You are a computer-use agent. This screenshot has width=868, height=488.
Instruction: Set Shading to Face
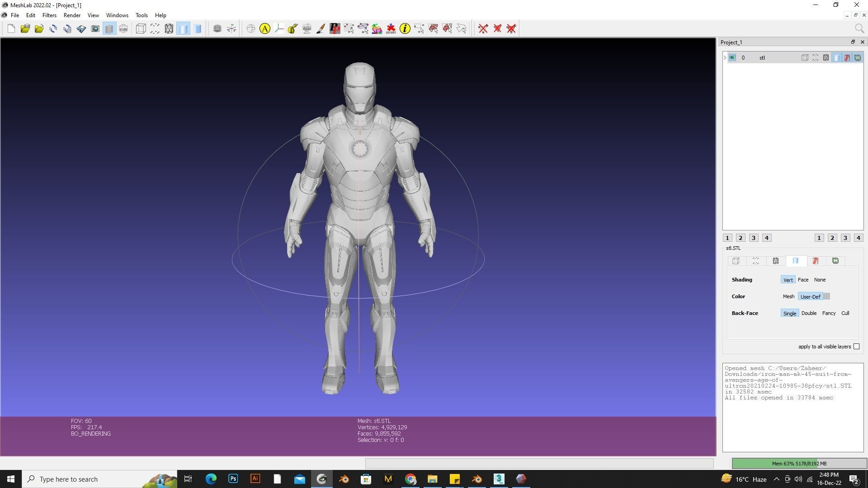point(803,280)
